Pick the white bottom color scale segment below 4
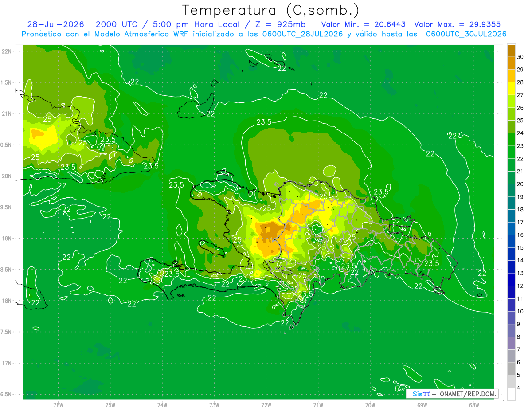Image resolution: width=532 pixels, height=411 pixels. pyautogui.click(x=511, y=394)
